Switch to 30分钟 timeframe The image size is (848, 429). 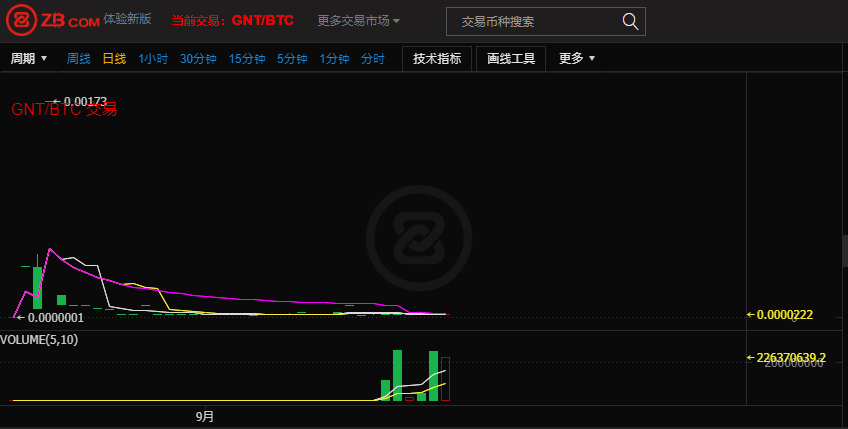click(x=198, y=59)
